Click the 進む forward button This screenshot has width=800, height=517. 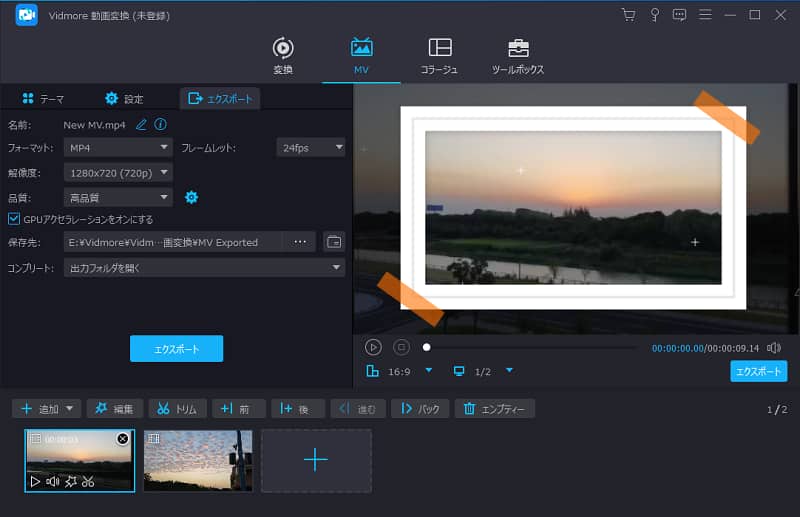[358, 409]
